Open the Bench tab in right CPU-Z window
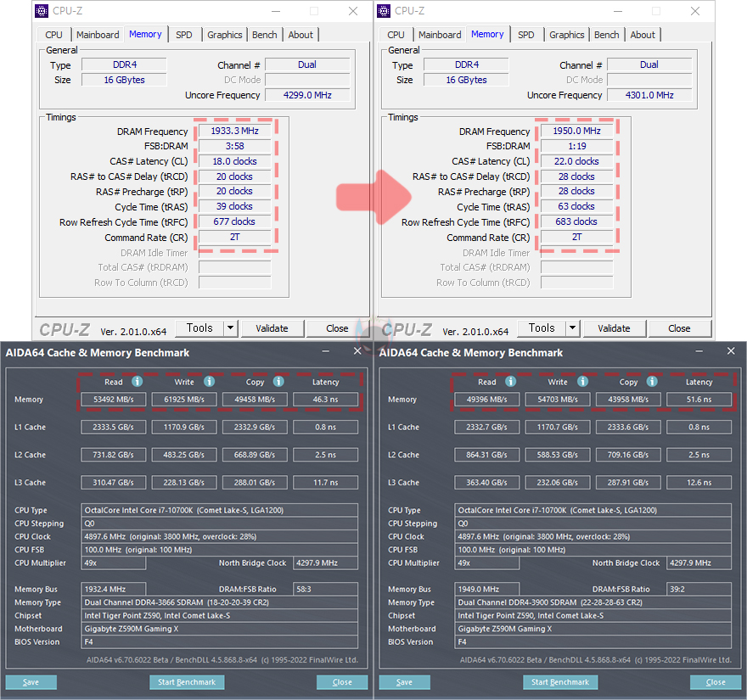Viewport: 747px width, 700px height. click(x=606, y=35)
